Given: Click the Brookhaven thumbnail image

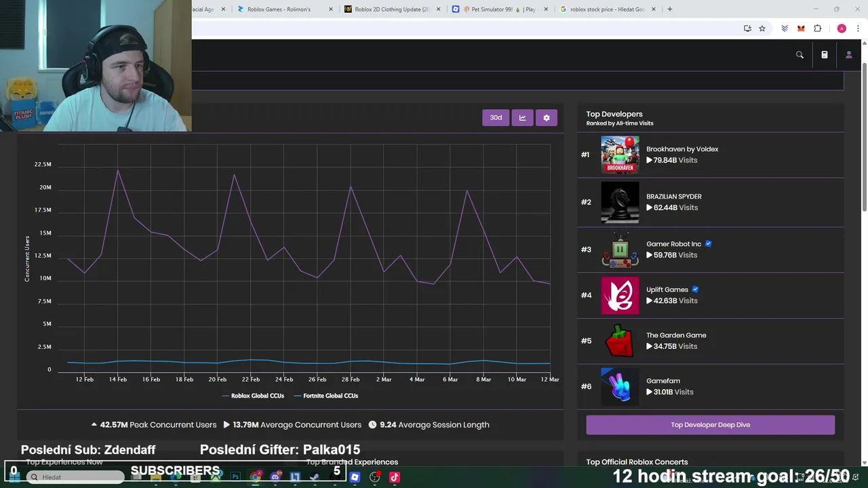Looking at the screenshot, I should [620, 155].
